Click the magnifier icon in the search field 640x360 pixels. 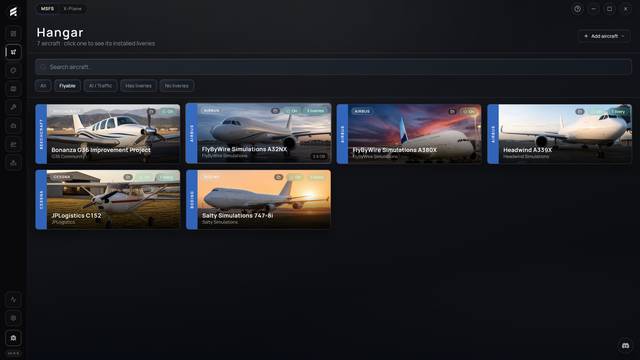pyautogui.click(x=43, y=67)
